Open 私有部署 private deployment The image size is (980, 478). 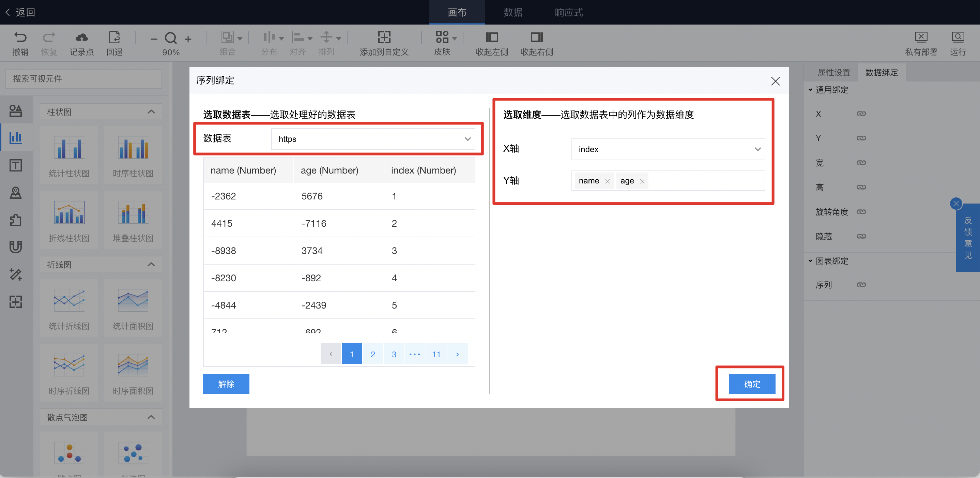click(x=921, y=37)
